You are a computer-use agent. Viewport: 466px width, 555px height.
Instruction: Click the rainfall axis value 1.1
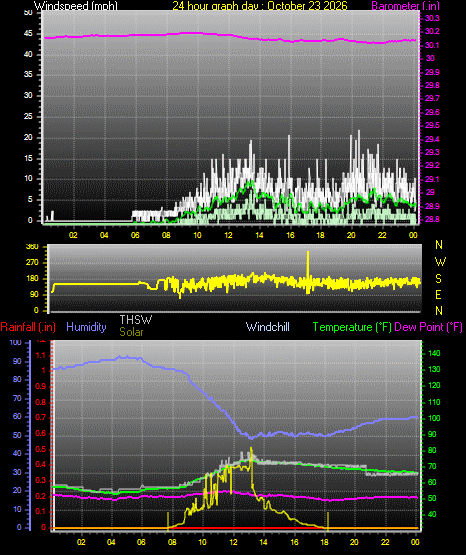click(x=41, y=355)
